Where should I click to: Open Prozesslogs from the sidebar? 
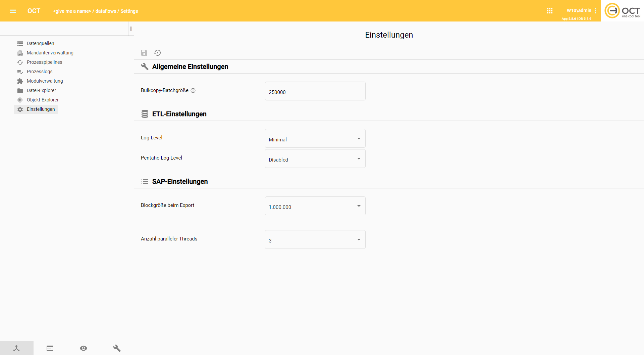(20, 72)
